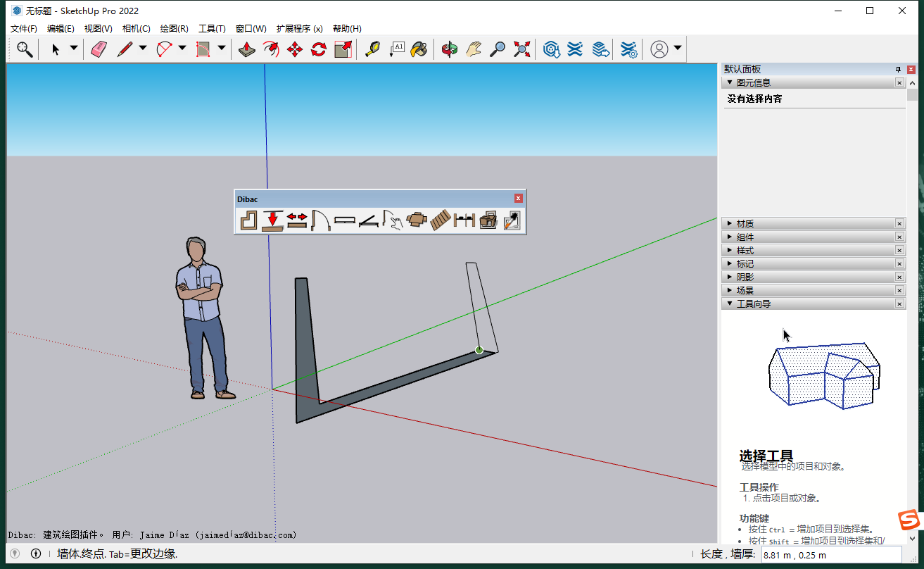Choose the Dibac Window tool
The width and height of the screenshot is (924, 569).
[345, 221]
